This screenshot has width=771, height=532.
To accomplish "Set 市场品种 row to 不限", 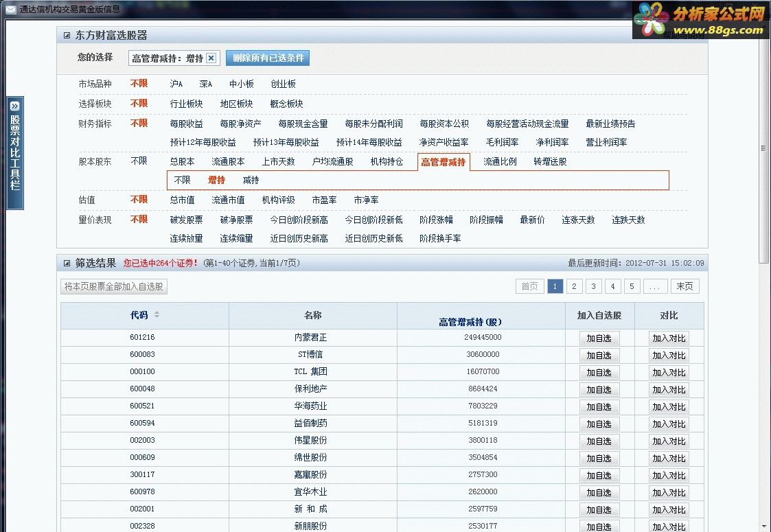I will [139, 84].
